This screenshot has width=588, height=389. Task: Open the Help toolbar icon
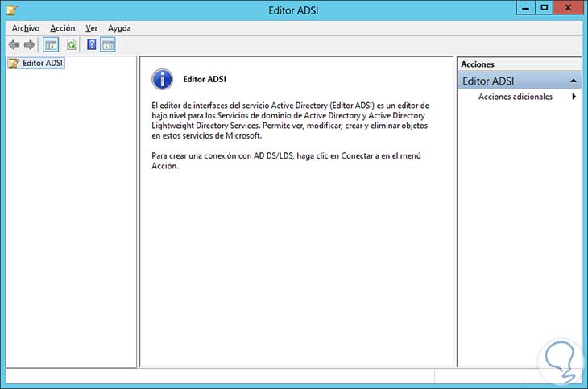click(x=92, y=44)
